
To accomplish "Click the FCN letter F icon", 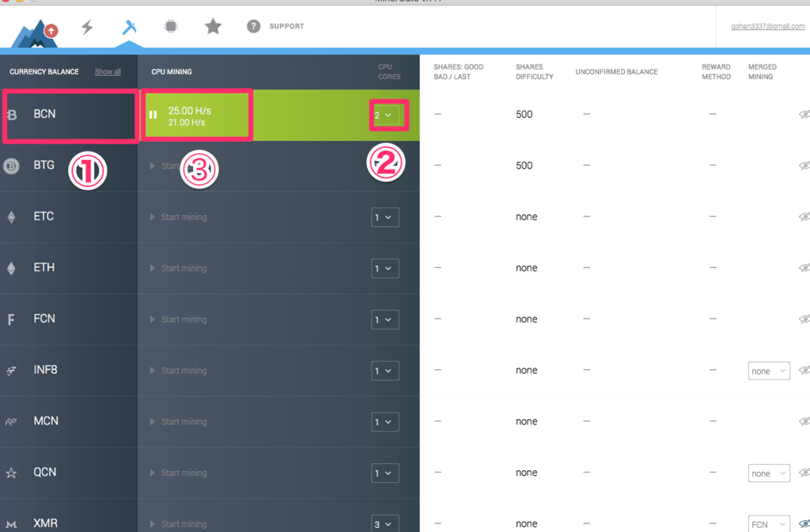I will [11, 320].
